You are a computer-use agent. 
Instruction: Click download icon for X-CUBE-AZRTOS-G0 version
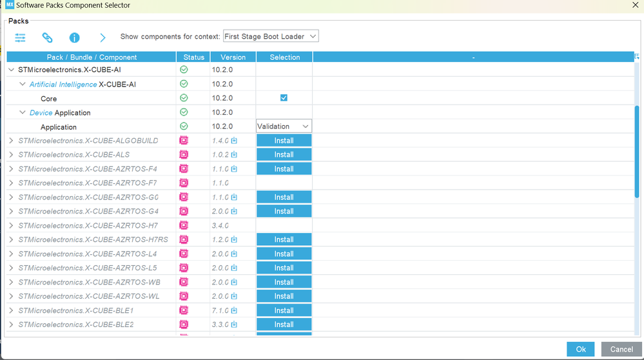point(234,197)
